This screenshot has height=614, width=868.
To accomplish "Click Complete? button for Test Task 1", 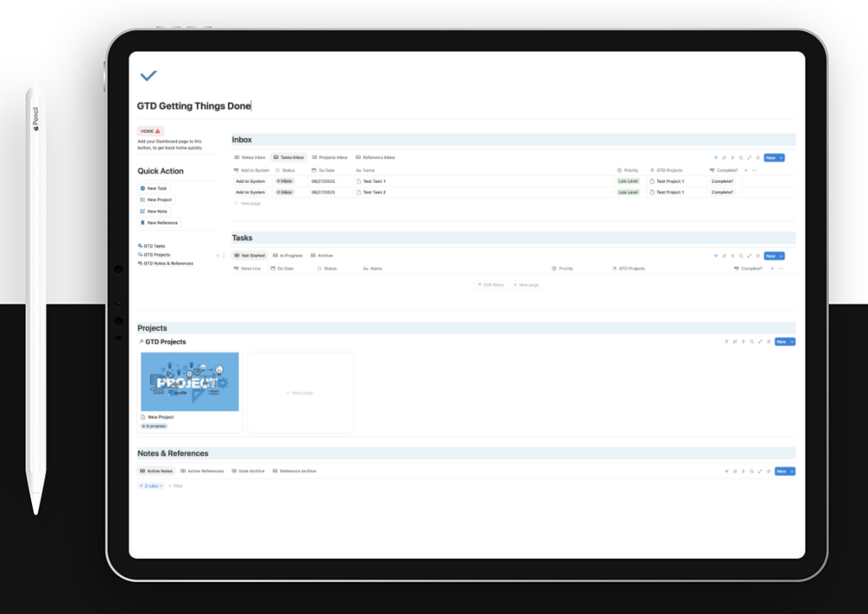I will click(x=722, y=181).
